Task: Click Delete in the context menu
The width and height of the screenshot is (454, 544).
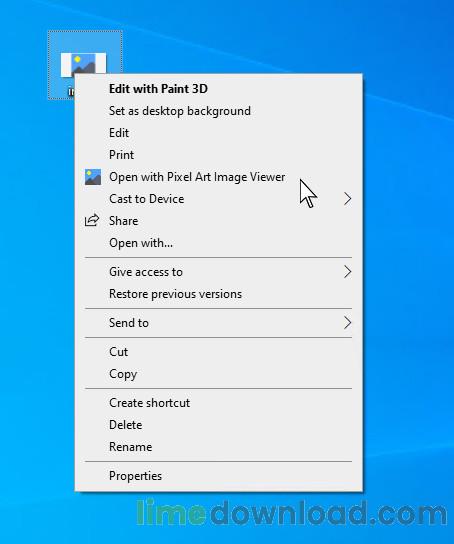Action: [126, 425]
